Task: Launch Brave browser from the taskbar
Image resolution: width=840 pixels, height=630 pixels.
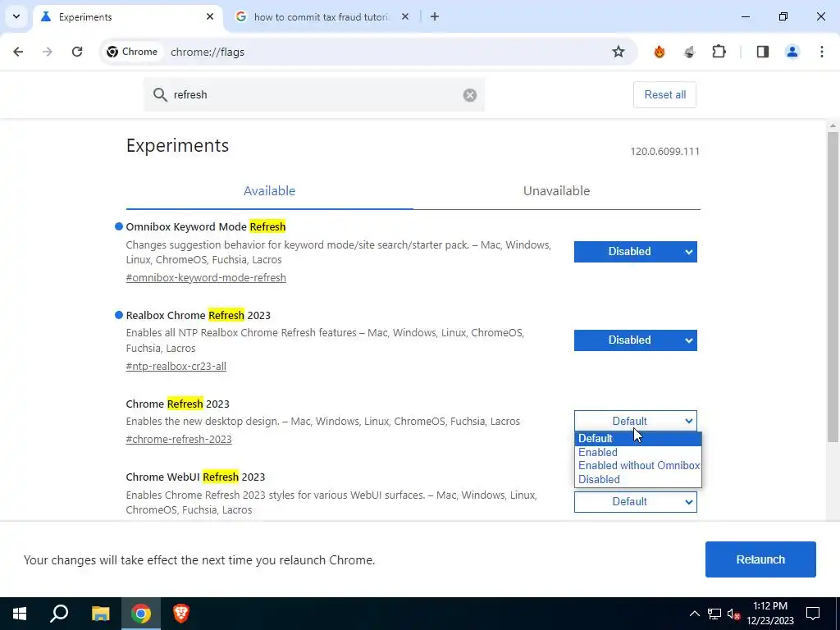Action: click(181, 614)
